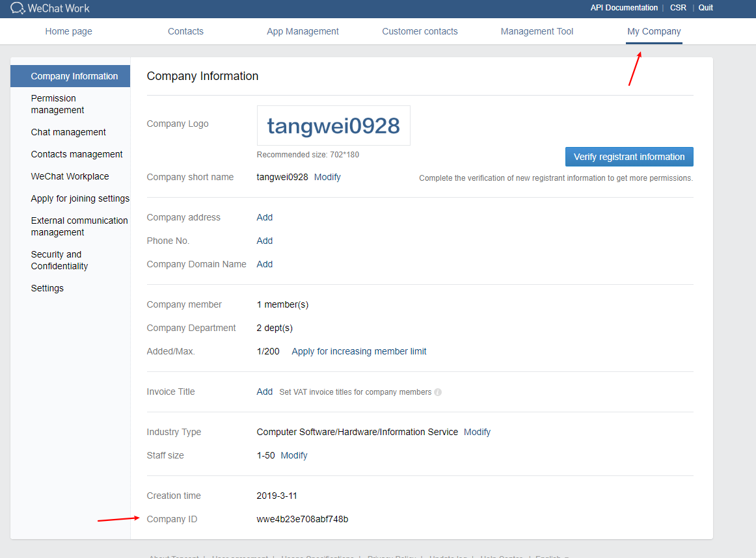Select Company Information in sidebar
Image resolution: width=756 pixels, height=558 pixels.
(x=70, y=76)
